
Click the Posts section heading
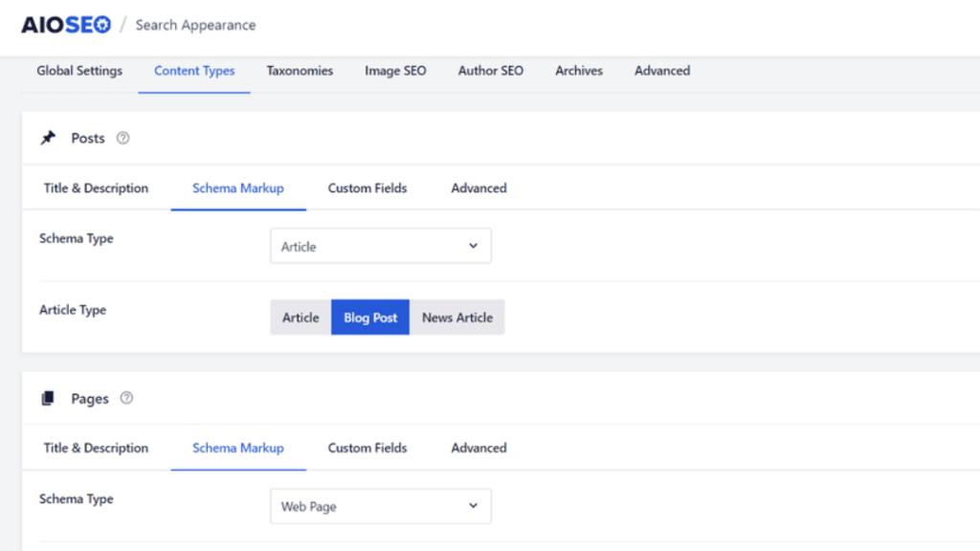pos(87,138)
